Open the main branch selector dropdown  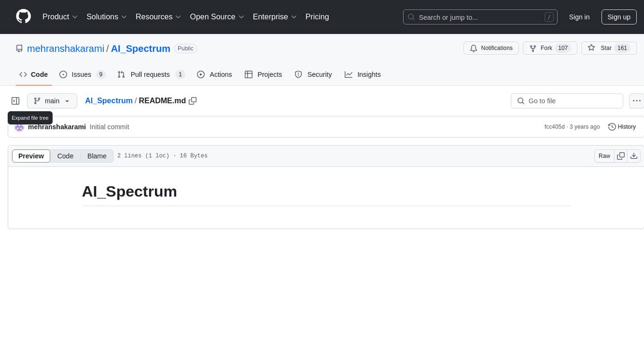coord(52,101)
